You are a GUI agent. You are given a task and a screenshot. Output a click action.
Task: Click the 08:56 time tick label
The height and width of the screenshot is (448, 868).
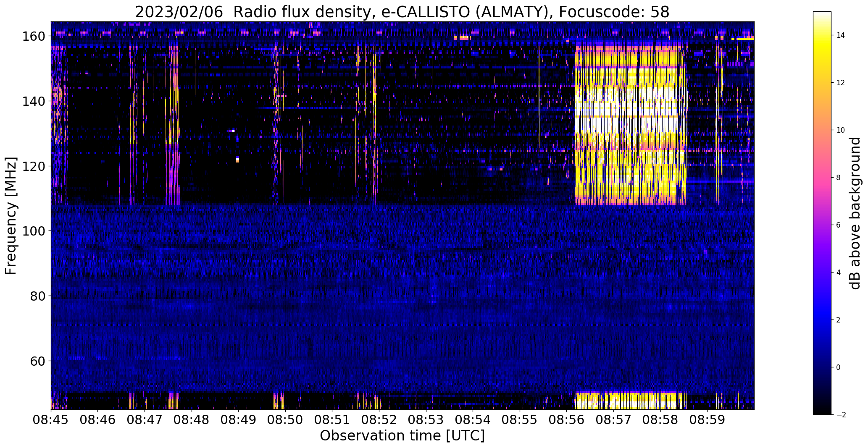point(567,419)
